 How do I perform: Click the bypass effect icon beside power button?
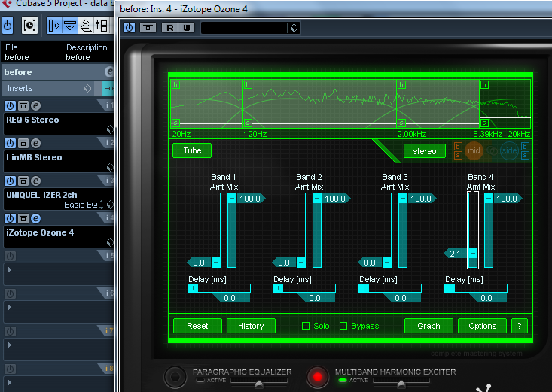(148, 27)
